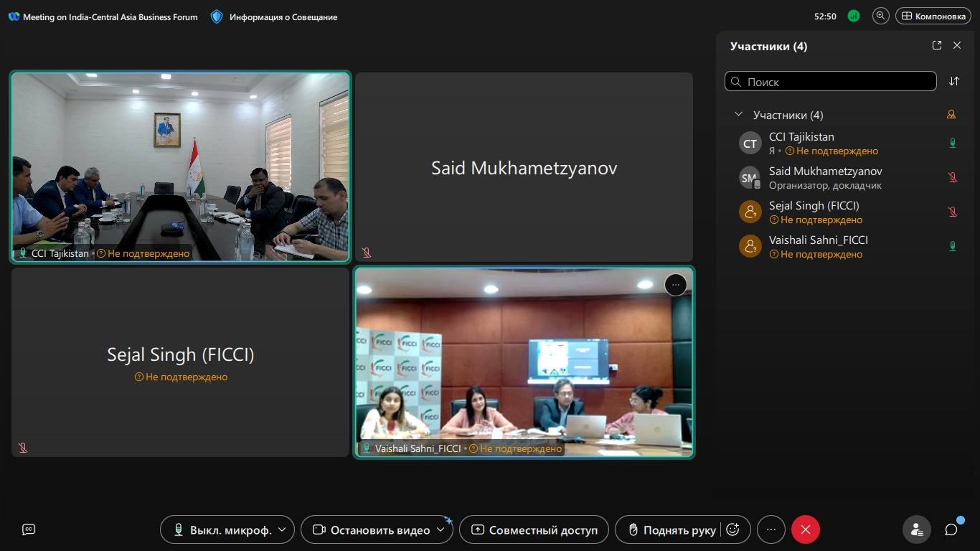
Task: Click the zoom magnifier icon
Action: pos(880,16)
